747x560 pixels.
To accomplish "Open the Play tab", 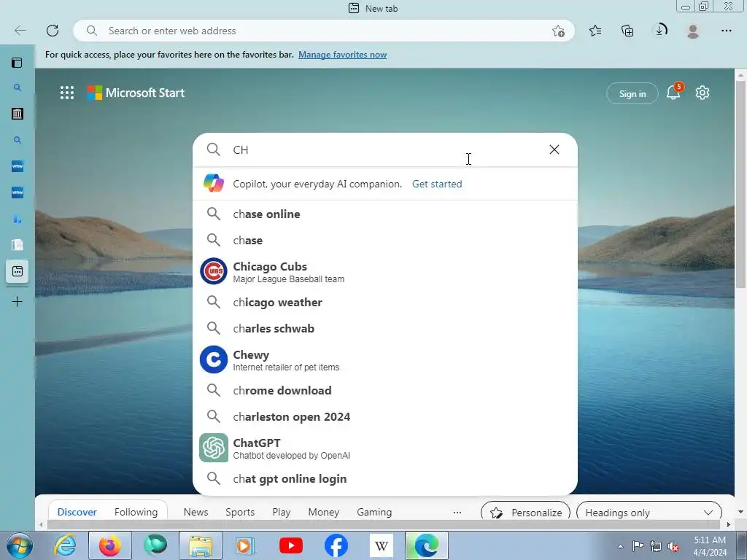I will (282, 512).
